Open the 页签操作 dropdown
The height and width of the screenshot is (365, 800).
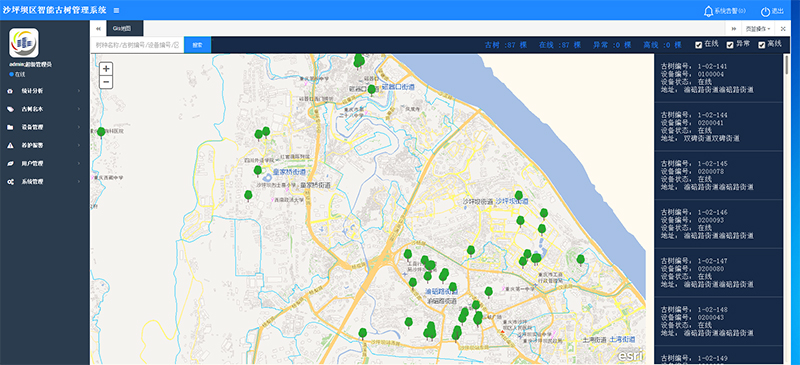coord(758,29)
